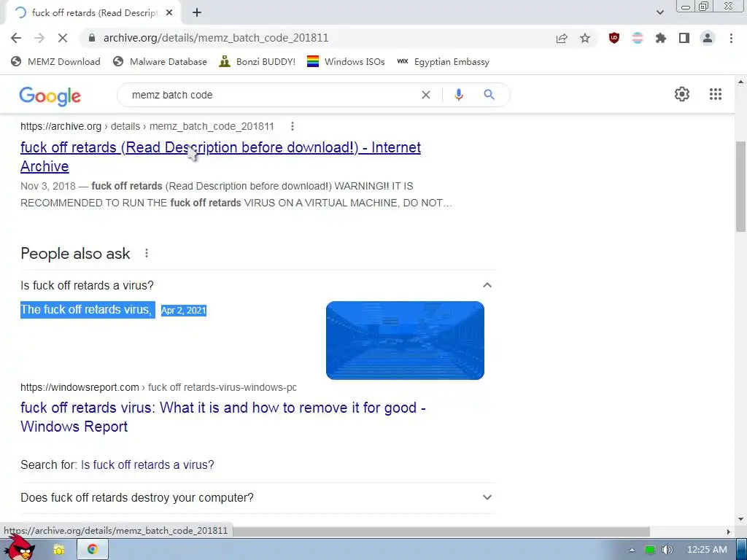Close the current tab
Screen dimensions: 747x560
click(x=169, y=13)
